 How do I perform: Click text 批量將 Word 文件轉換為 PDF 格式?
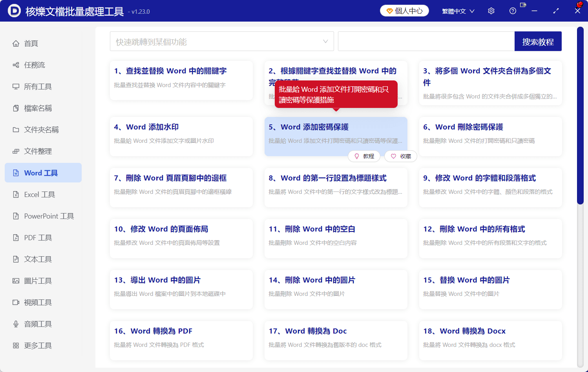[159, 345]
